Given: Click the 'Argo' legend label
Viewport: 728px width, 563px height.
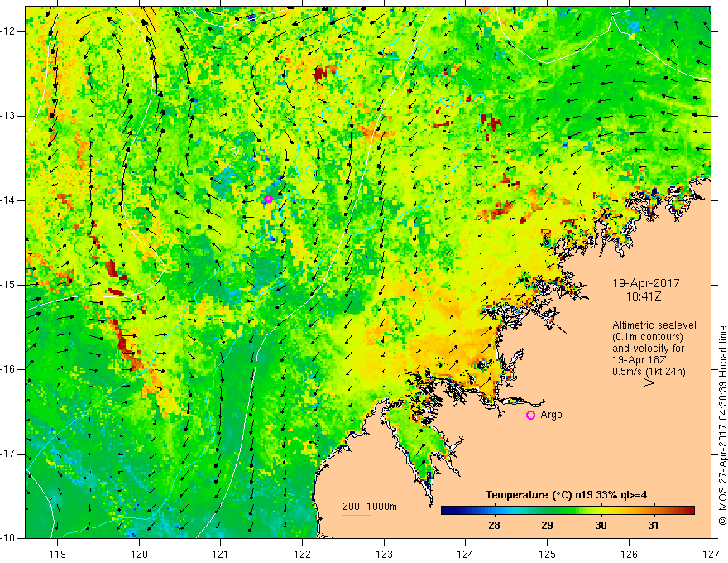Looking at the screenshot, I should 551,415.
